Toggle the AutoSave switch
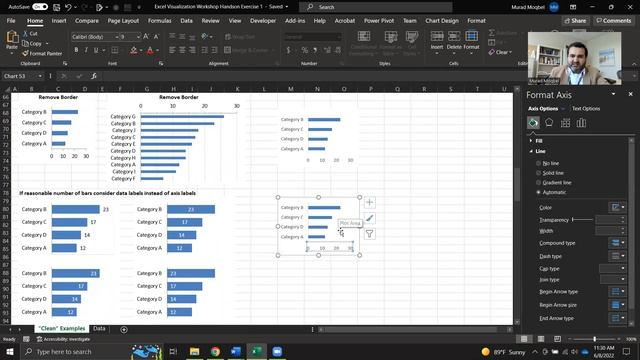This screenshot has height=360, width=640. pyautogui.click(x=40, y=7)
